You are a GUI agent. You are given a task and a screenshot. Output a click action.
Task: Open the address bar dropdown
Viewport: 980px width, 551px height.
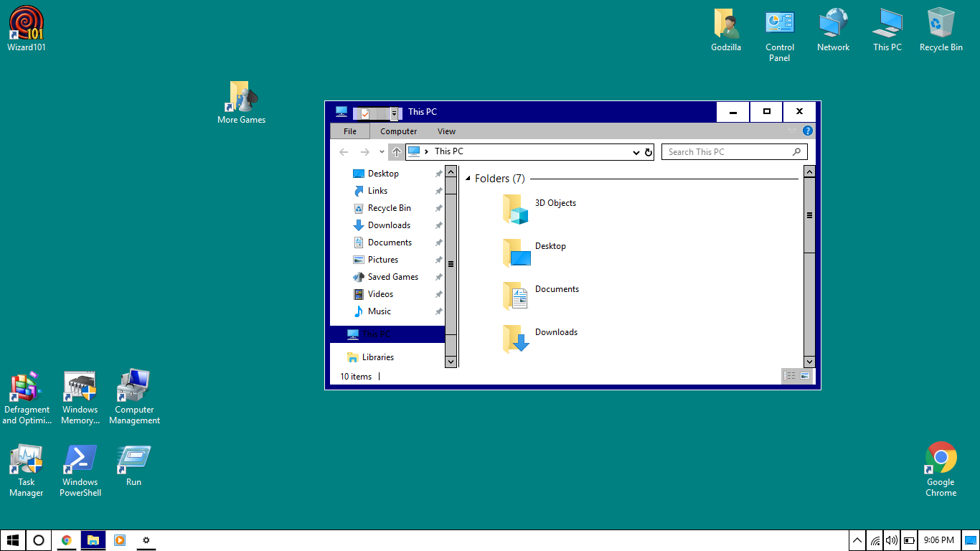point(636,151)
